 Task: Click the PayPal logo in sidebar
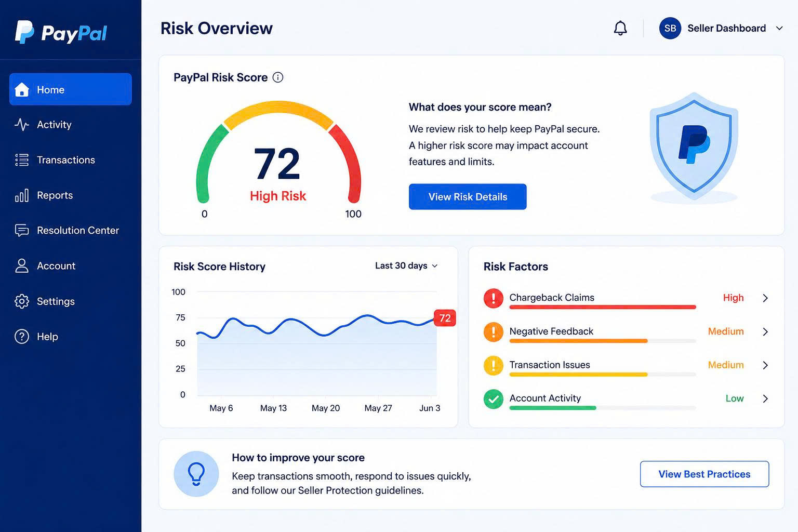(61, 32)
